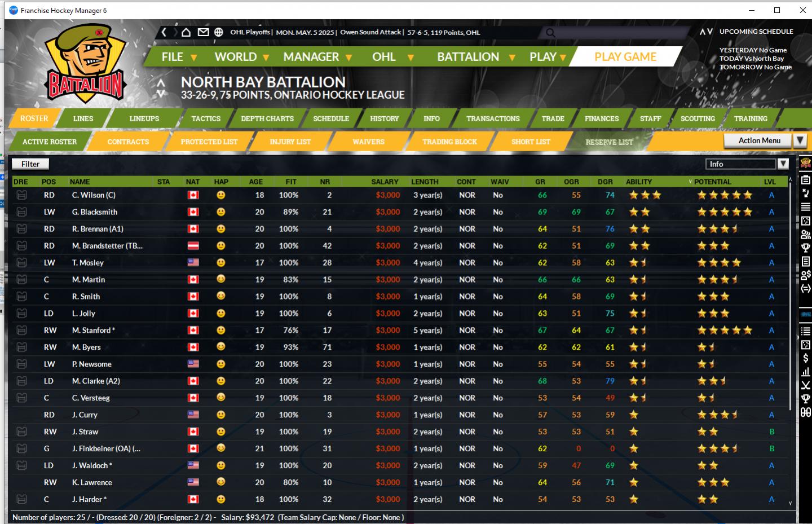Click the Canadian flag in G. Blacksmith's row
Viewport: 812px width, 524px height.
193,212
